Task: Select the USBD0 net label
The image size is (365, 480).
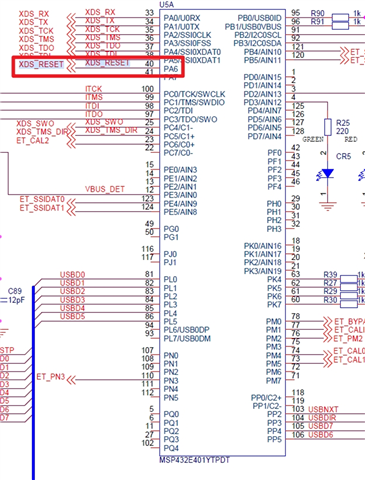Action: click(x=72, y=275)
